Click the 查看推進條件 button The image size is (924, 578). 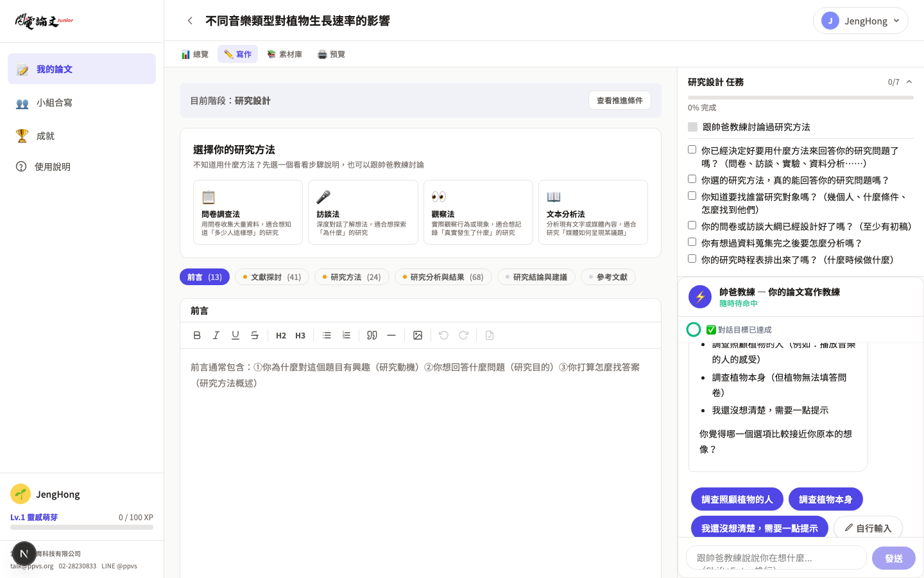coord(619,100)
